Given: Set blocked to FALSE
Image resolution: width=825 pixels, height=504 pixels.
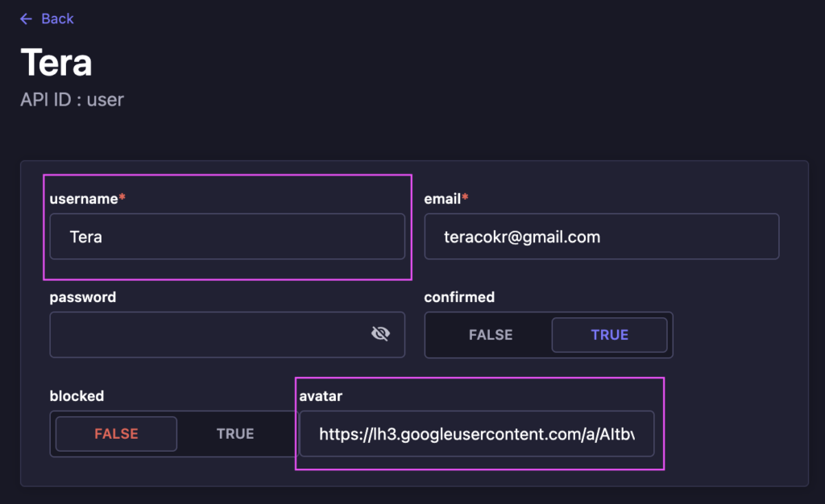Looking at the screenshot, I should coord(116,434).
